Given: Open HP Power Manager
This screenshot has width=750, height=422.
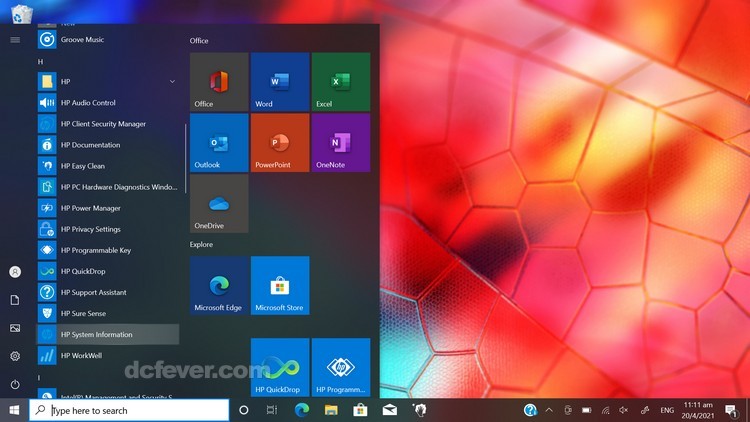Looking at the screenshot, I should [108, 208].
